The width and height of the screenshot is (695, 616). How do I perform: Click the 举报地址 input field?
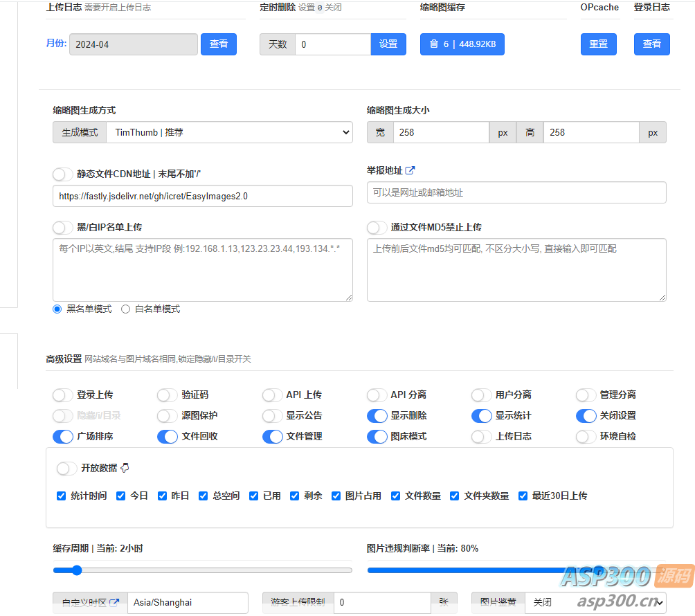click(516, 193)
